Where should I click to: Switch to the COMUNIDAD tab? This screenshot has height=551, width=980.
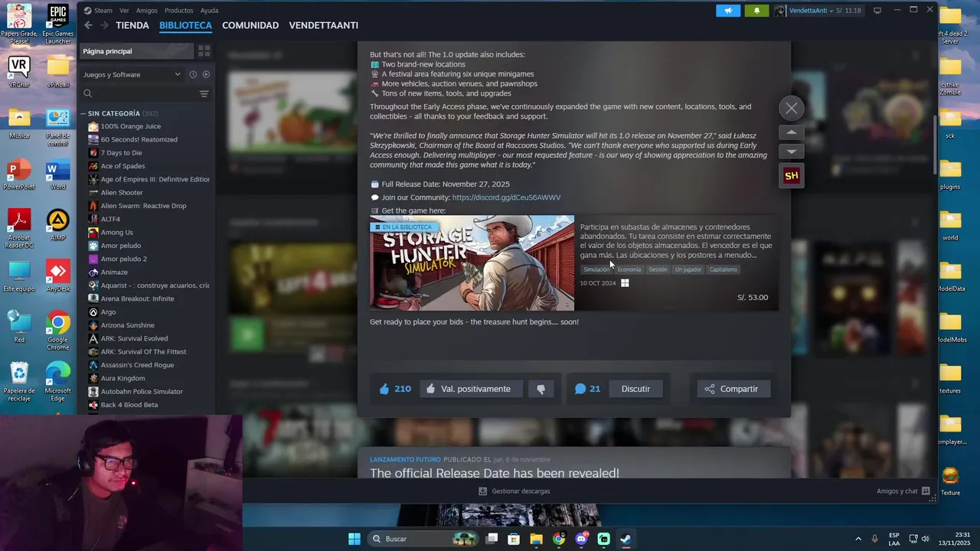click(250, 25)
